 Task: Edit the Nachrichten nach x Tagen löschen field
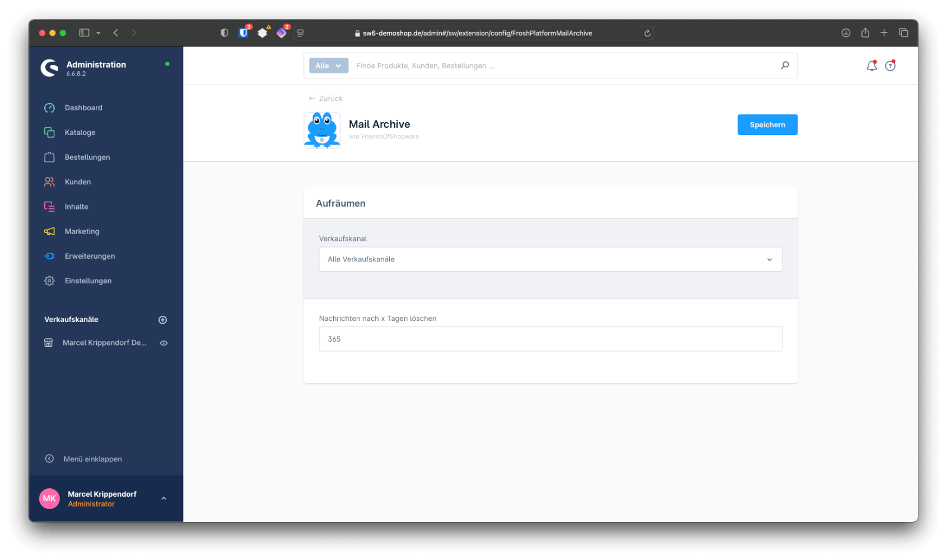pyautogui.click(x=551, y=339)
